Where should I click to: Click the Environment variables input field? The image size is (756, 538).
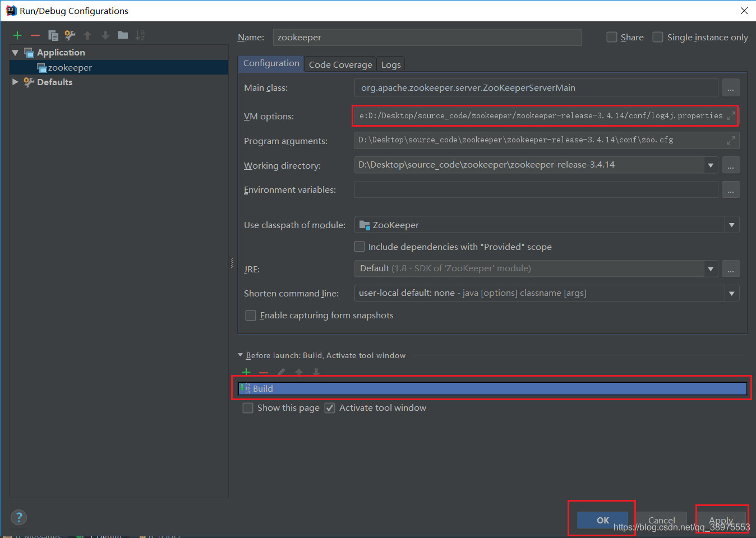(x=536, y=190)
